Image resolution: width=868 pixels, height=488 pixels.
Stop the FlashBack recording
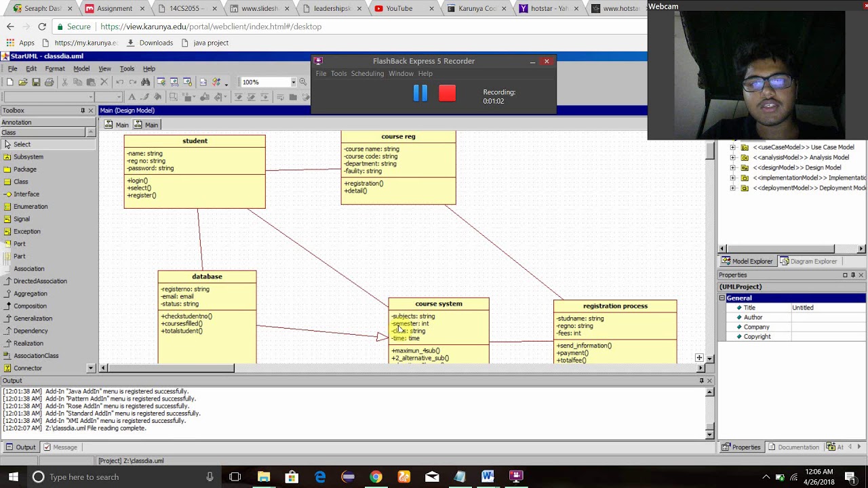coord(447,94)
